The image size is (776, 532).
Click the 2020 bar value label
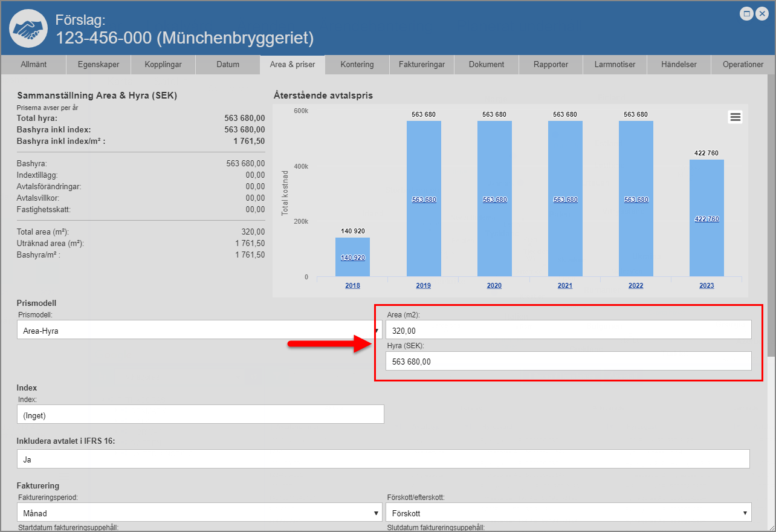494,199
